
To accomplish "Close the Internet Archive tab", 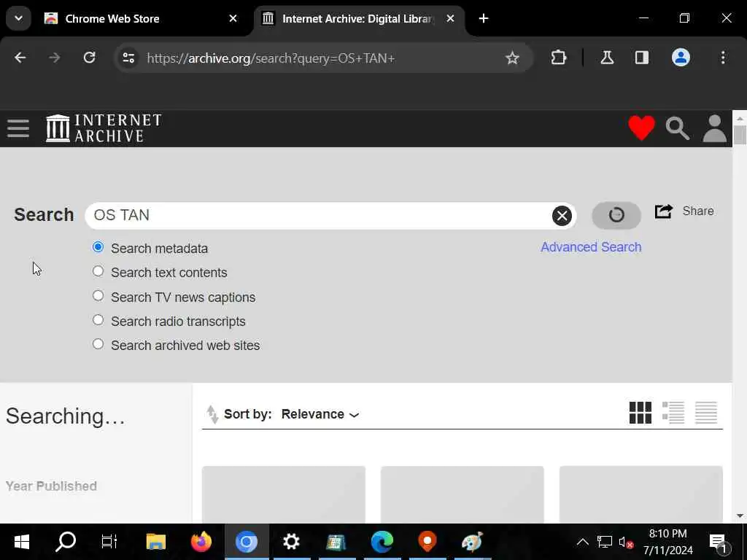I will pyautogui.click(x=450, y=18).
